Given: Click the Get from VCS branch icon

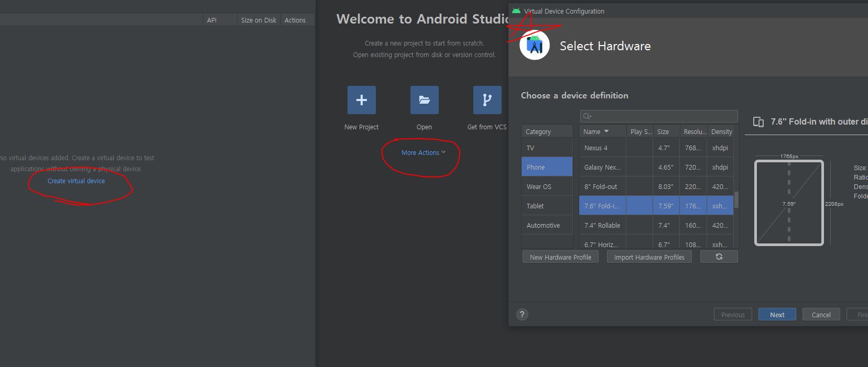Looking at the screenshot, I should [x=487, y=100].
